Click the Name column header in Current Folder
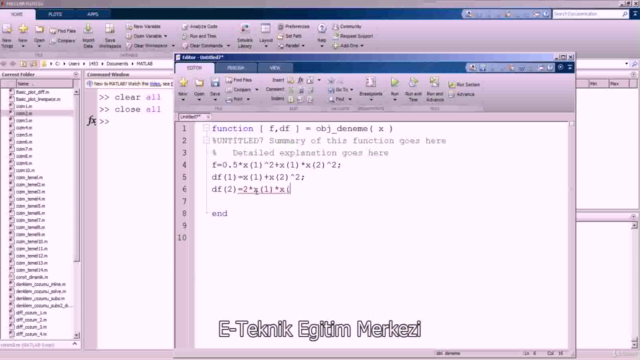Viewport: 640px width, 360px height. (44, 84)
